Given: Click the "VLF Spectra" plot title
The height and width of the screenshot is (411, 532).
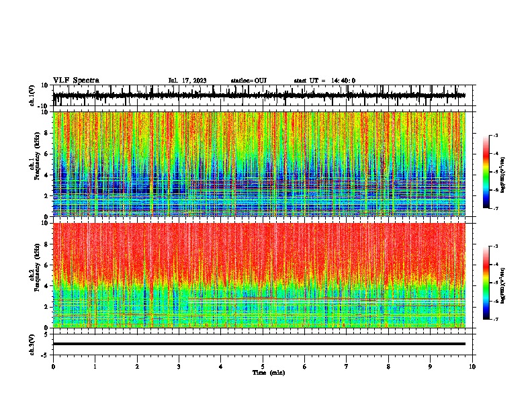Looking at the screenshot, I should click(x=76, y=81).
